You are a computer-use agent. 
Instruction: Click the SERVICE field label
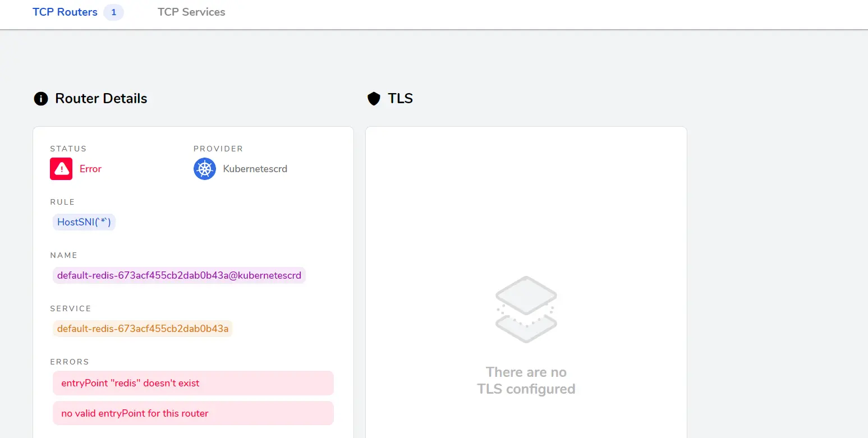click(x=71, y=308)
